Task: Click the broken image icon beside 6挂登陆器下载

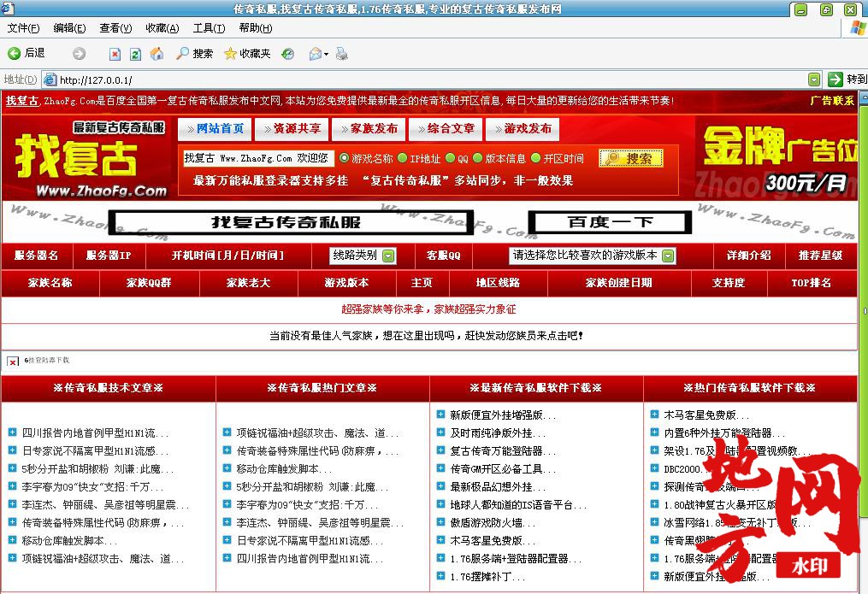Action: point(12,362)
